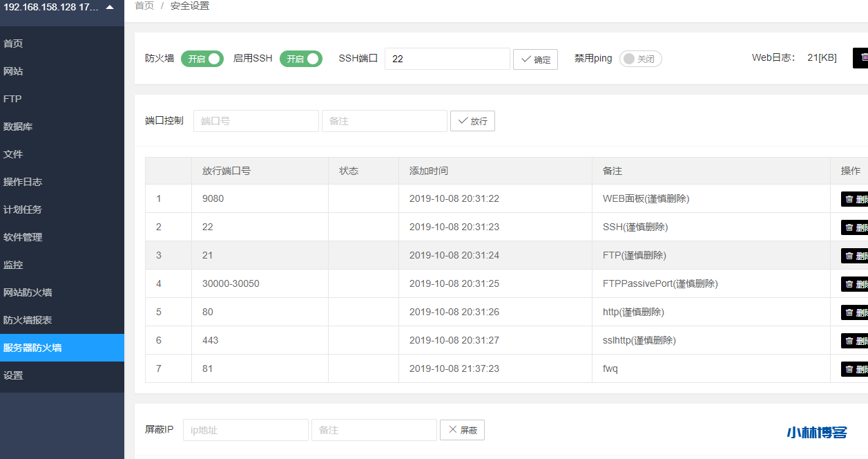The image size is (868, 459).
Task: Enable the 禁用ping switch
Action: 640,59
